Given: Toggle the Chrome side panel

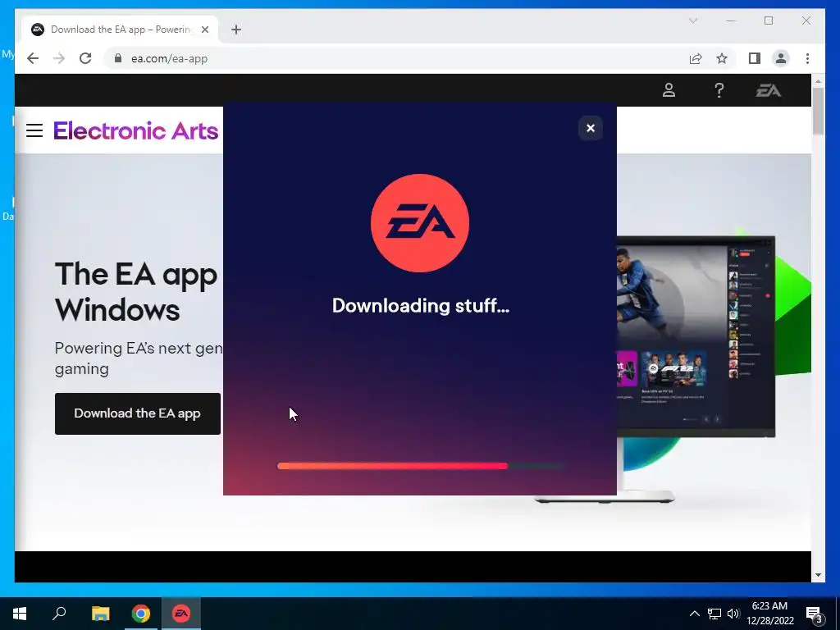Looking at the screenshot, I should pyautogui.click(x=755, y=58).
